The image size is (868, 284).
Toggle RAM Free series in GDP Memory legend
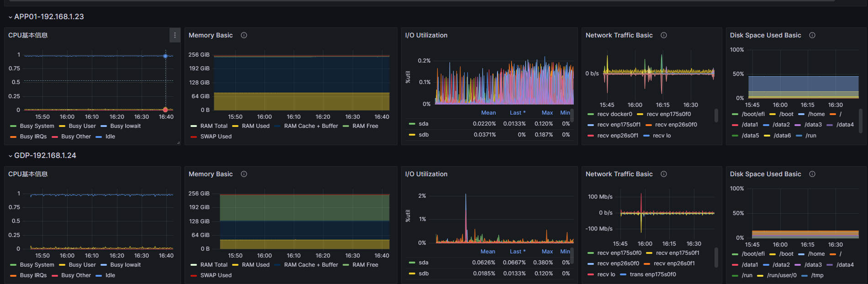[x=365, y=265]
